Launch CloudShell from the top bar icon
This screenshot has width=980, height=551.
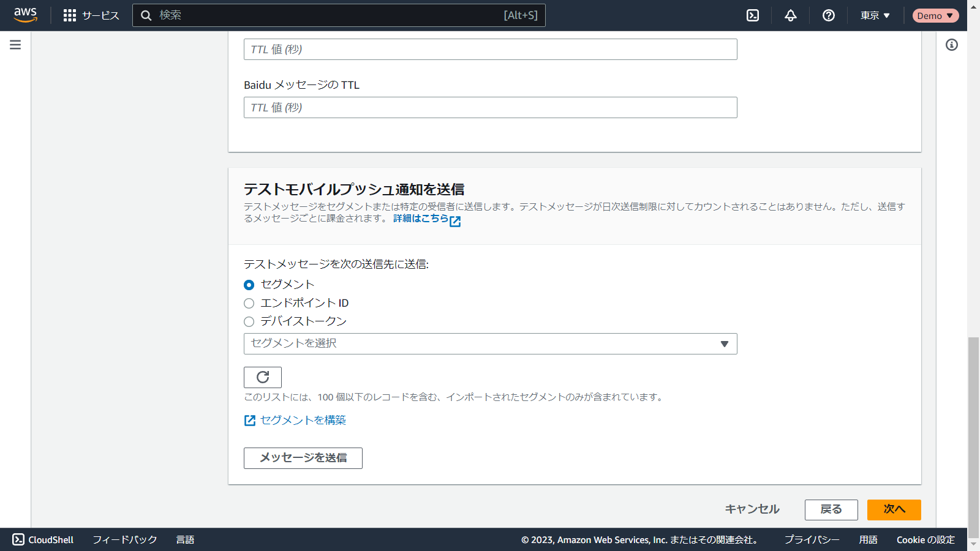pos(753,15)
